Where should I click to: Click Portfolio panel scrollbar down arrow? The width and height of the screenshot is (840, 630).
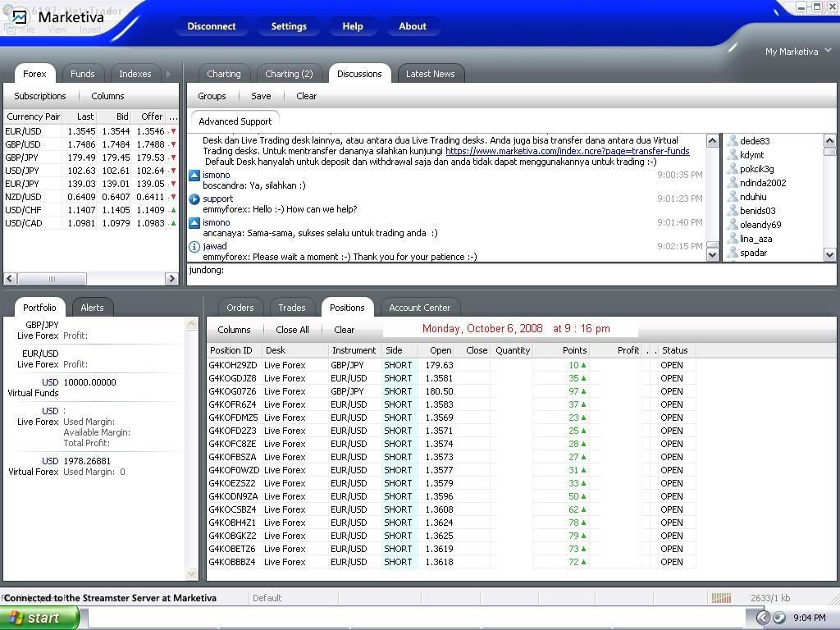pyautogui.click(x=191, y=573)
